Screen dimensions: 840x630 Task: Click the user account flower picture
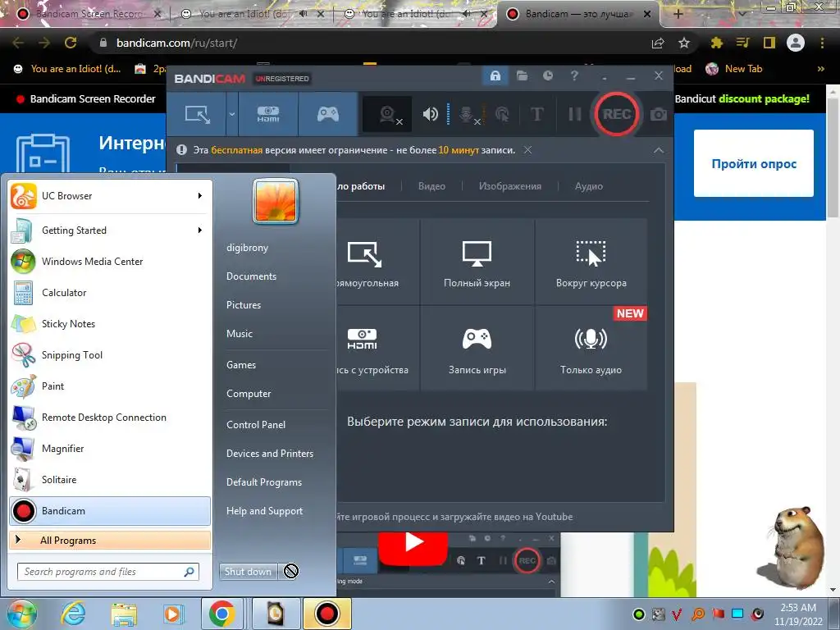coord(276,201)
